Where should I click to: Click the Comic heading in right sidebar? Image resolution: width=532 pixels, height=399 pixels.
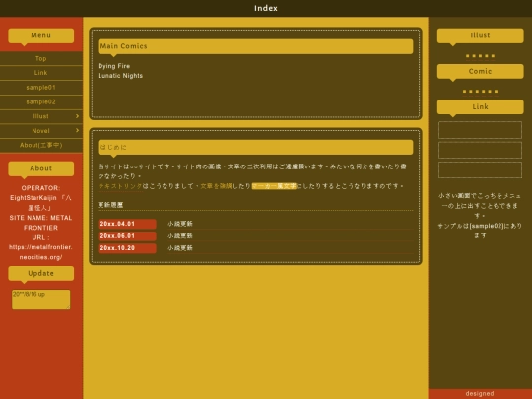tap(480, 71)
